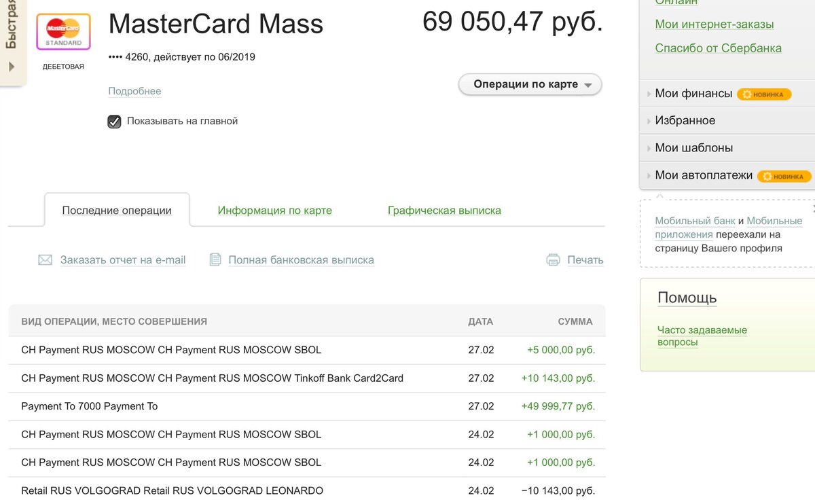Viewport: 815px width, 504px height.
Task: Switch to the Информация по карте tab
Action: point(275,211)
